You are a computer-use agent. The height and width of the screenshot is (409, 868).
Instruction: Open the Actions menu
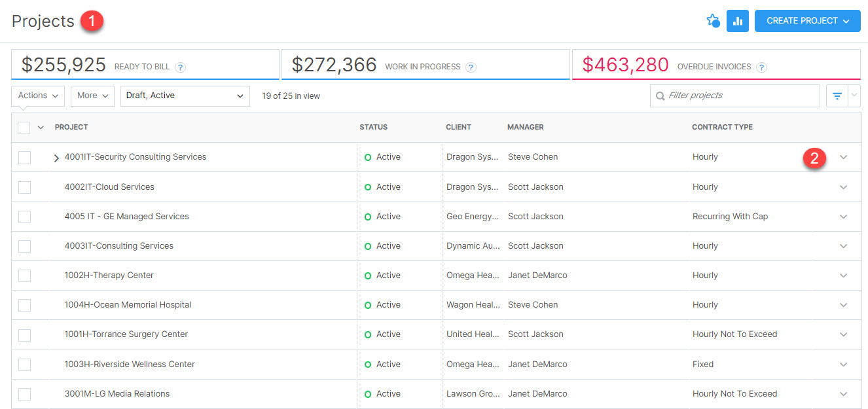(x=38, y=96)
